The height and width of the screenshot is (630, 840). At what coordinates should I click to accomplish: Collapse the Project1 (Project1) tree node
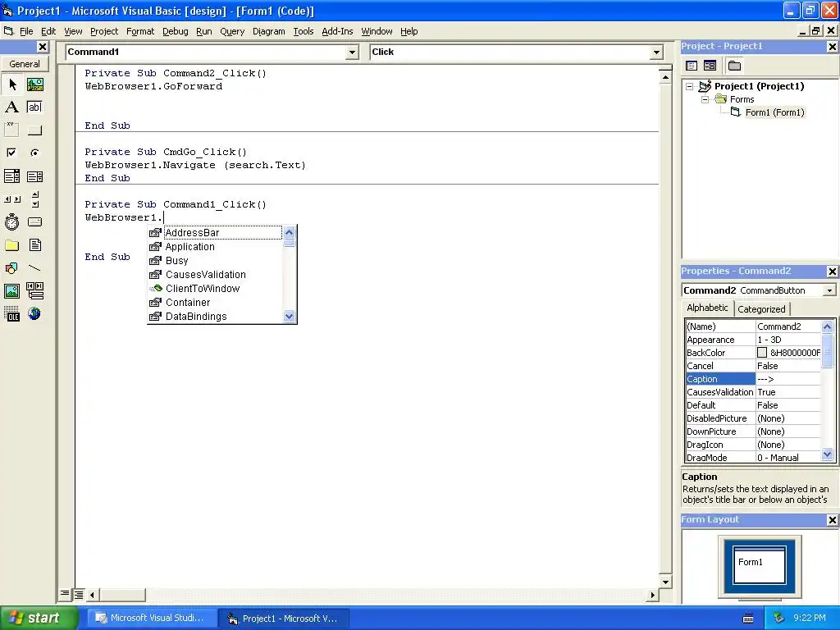click(689, 86)
